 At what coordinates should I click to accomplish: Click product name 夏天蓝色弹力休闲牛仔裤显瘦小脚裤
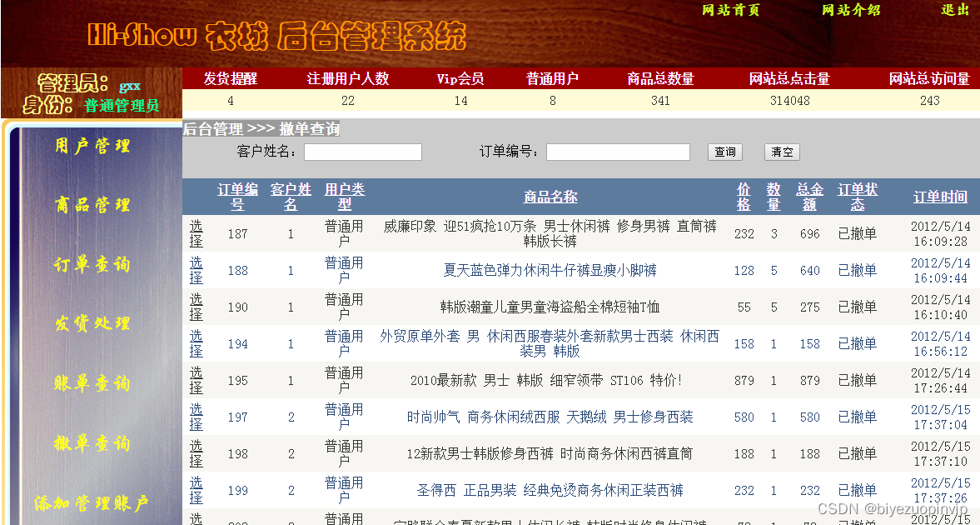550,270
